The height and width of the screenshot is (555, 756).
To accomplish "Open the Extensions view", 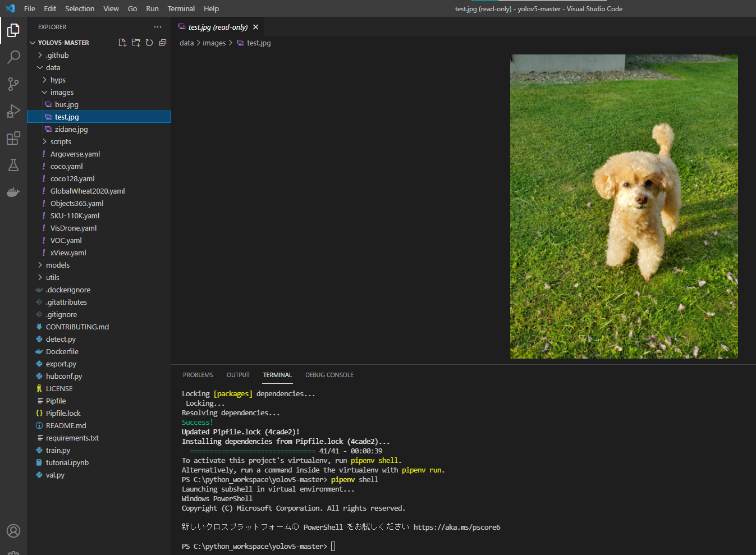I will pyautogui.click(x=13, y=138).
